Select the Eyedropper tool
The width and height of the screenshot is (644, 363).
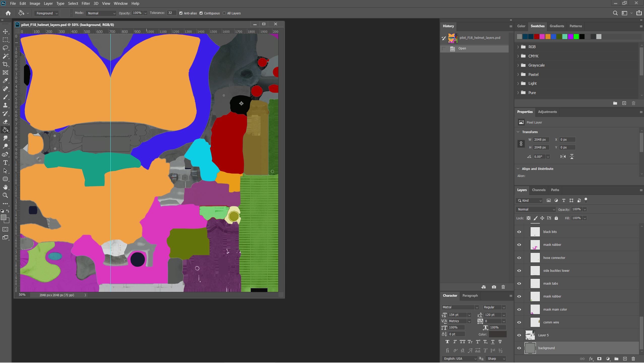pos(5,81)
